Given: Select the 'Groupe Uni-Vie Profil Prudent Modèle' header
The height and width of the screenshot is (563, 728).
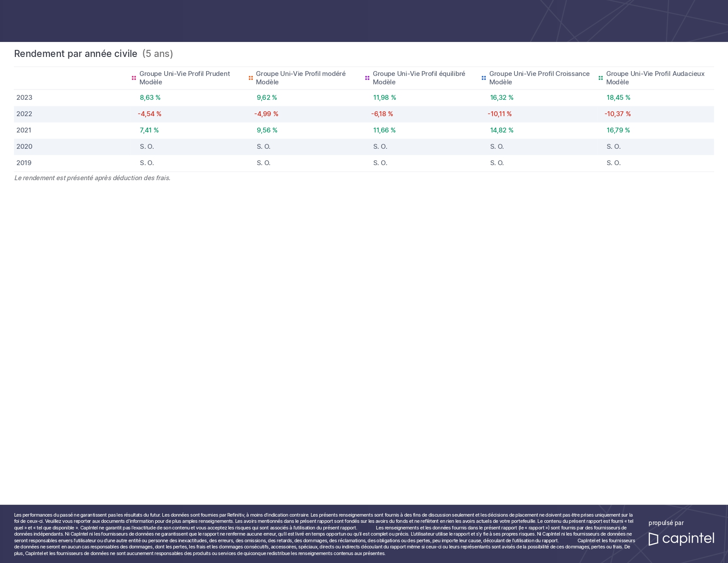Looking at the screenshot, I should tap(184, 78).
